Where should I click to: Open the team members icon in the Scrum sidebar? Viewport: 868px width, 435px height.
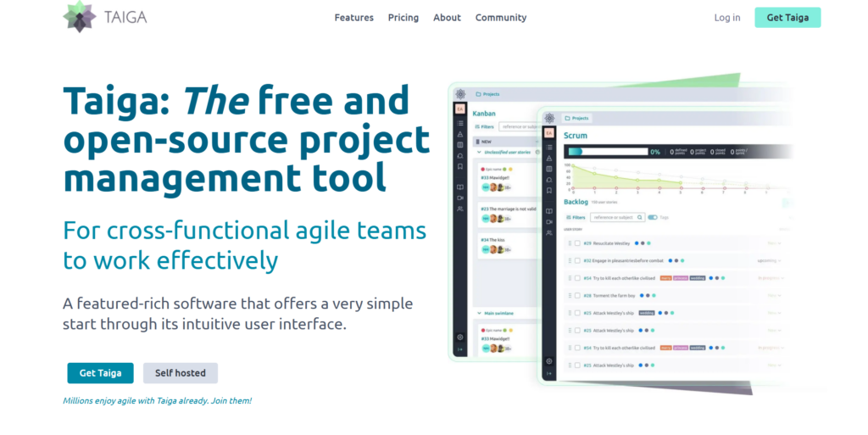(549, 233)
